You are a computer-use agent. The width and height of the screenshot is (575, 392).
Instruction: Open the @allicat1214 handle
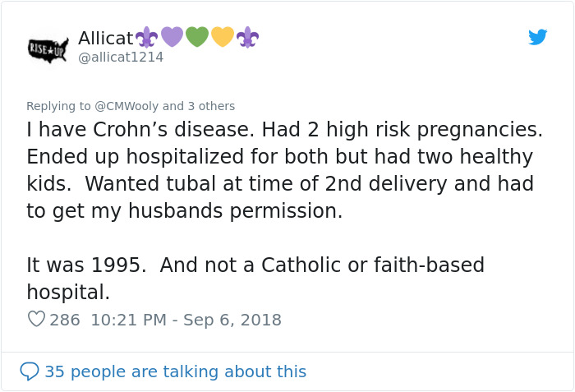pos(121,57)
